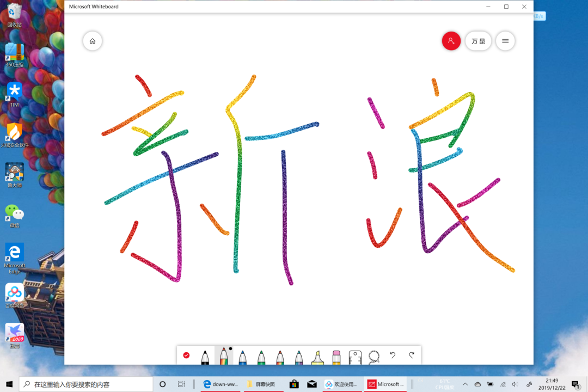Minimize the Microsoft Whiteboard window
The image size is (588, 392).
tap(488, 7)
